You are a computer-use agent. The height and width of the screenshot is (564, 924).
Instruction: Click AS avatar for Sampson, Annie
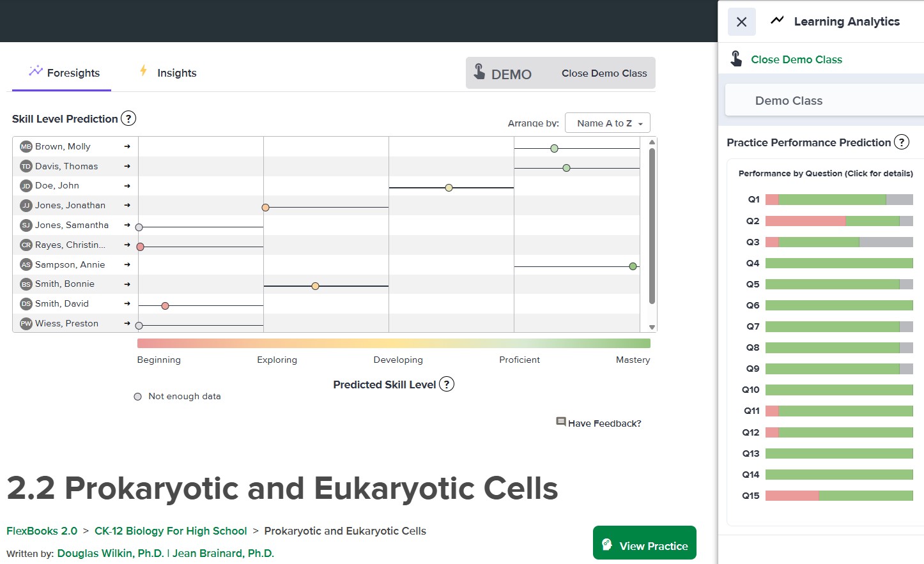point(26,264)
